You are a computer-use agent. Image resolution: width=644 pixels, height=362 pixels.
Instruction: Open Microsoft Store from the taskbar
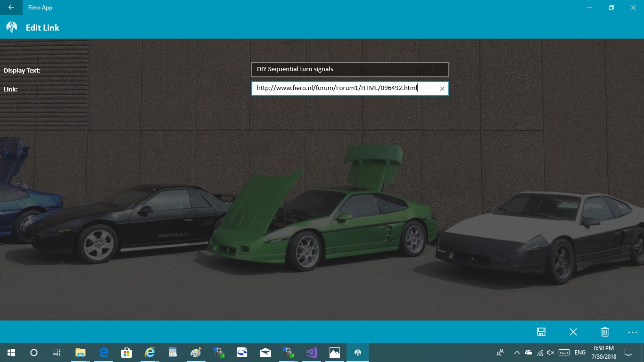tap(127, 353)
